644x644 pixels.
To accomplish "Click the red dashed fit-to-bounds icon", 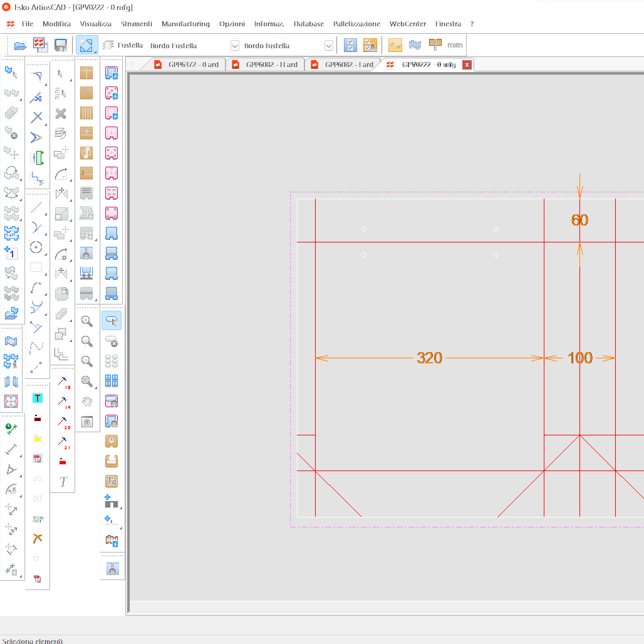I will click(11, 401).
